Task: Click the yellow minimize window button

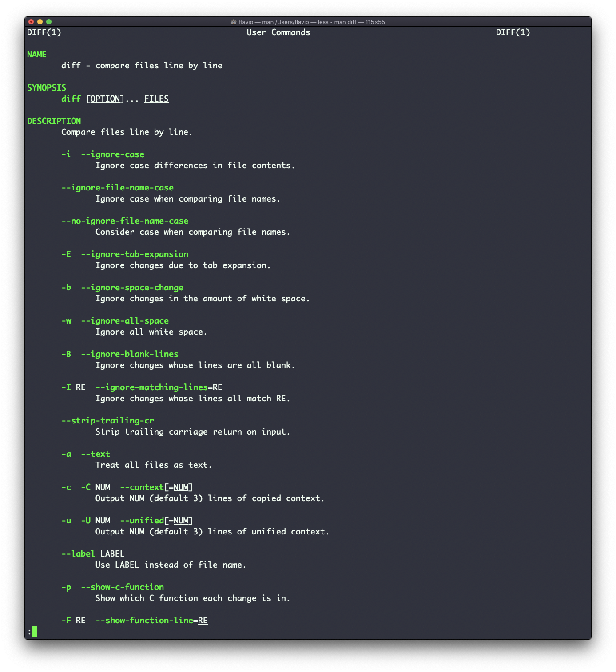Action: [x=40, y=22]
